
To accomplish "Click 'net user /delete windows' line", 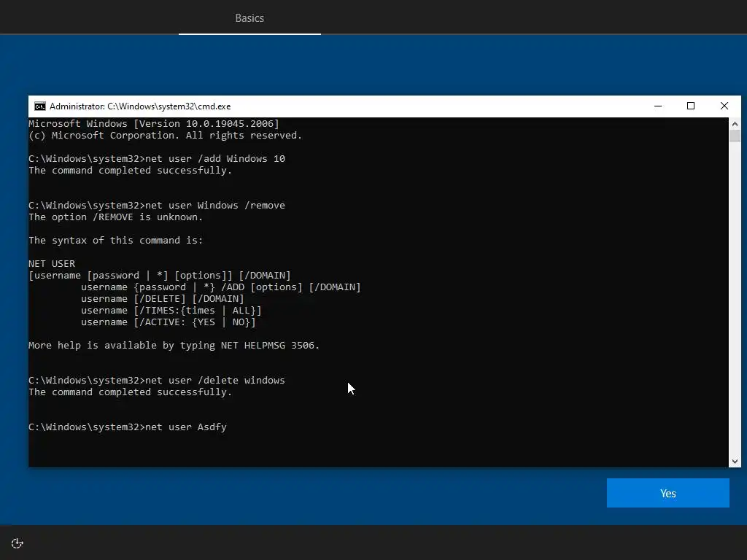I will pos(157,380).
